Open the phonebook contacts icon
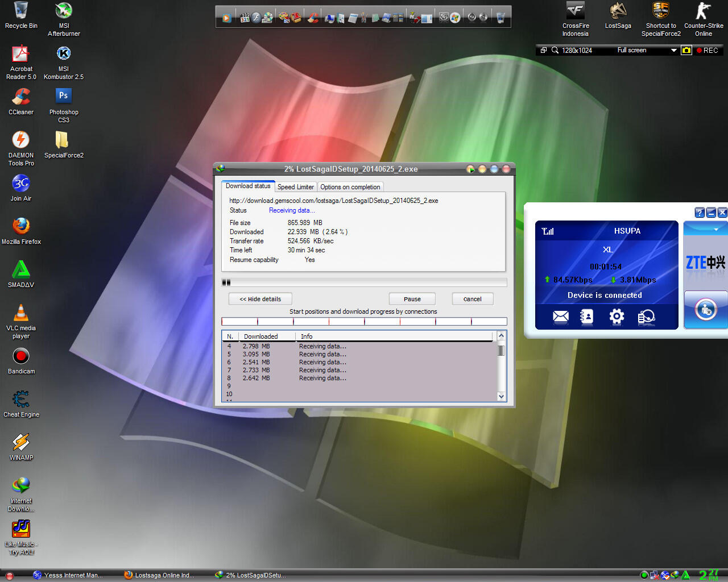This screenshot has height=582, width=728. pyautogui.click(x=586, y=317)
